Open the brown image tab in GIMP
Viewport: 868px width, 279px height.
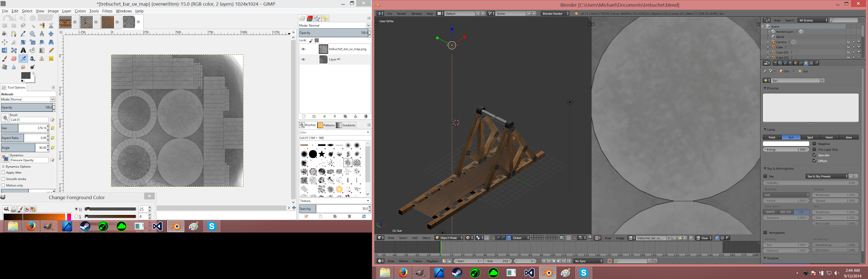[107, 22]
